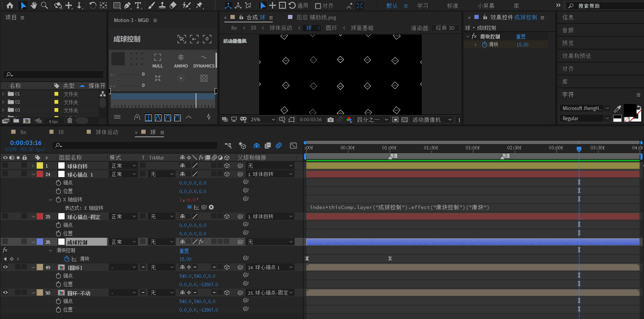Viewport: 644px width, 319px height.
Task: Collapse the 球心锚点 1 layer 24
Action: [x=33, y=174]
